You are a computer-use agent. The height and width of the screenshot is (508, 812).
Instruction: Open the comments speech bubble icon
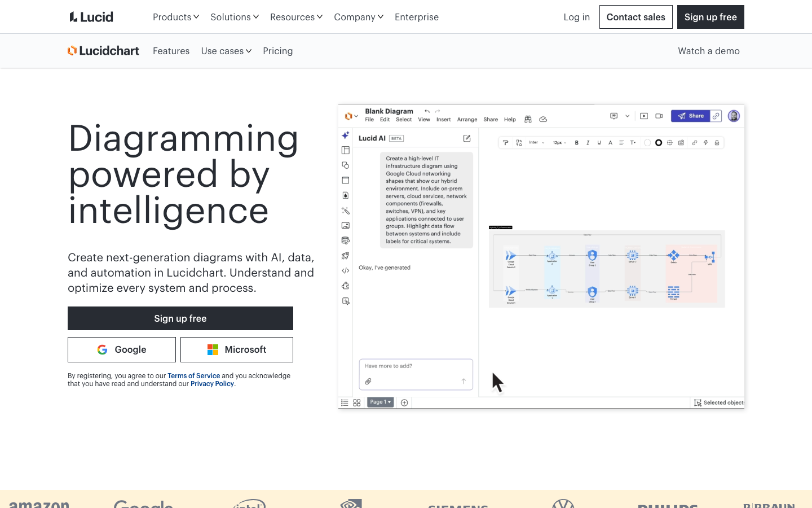(614, 116)
